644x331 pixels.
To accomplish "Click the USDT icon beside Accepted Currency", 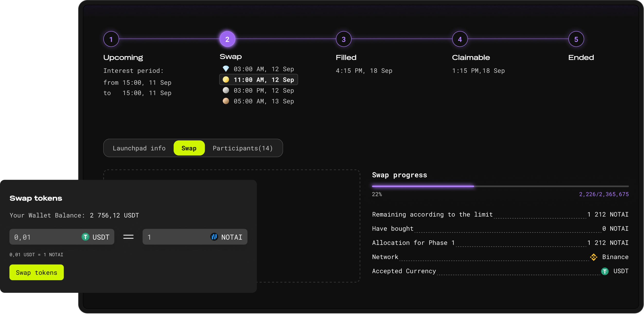I will 605,271.
